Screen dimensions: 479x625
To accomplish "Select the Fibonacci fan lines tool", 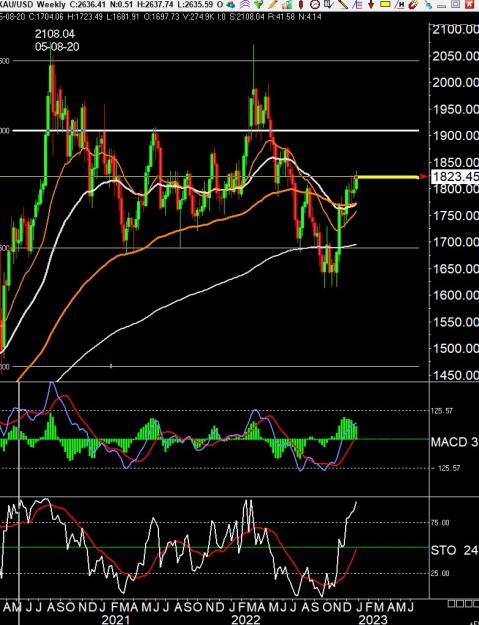I will click(x=357, y=4).
